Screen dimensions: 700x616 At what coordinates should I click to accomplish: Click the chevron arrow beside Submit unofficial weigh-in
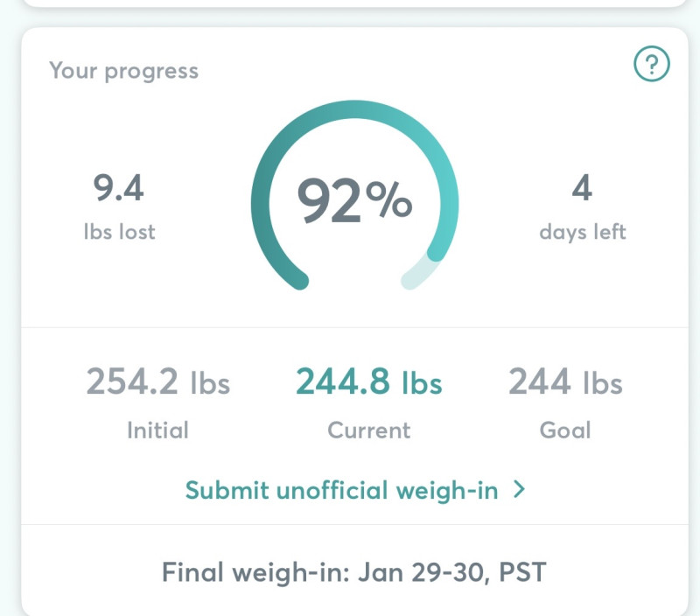519,489
